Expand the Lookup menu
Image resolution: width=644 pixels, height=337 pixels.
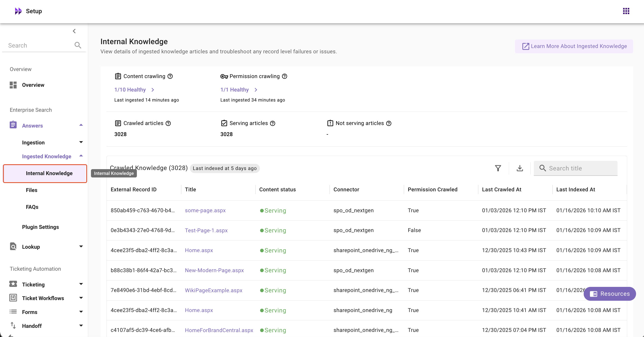tap(81, 247)
